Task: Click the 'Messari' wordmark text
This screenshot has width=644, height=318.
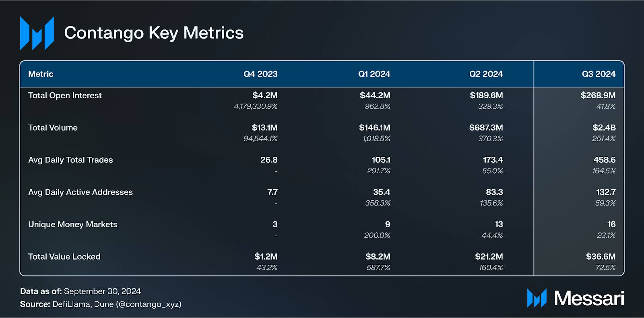Action: 589,299
